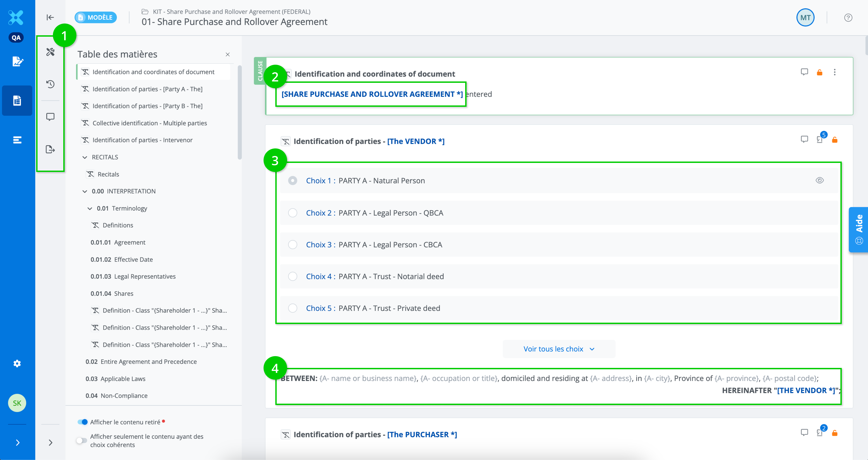Screen dimensions: 868x460
Task: Click the export document icon
Action: tap(50, 149)
